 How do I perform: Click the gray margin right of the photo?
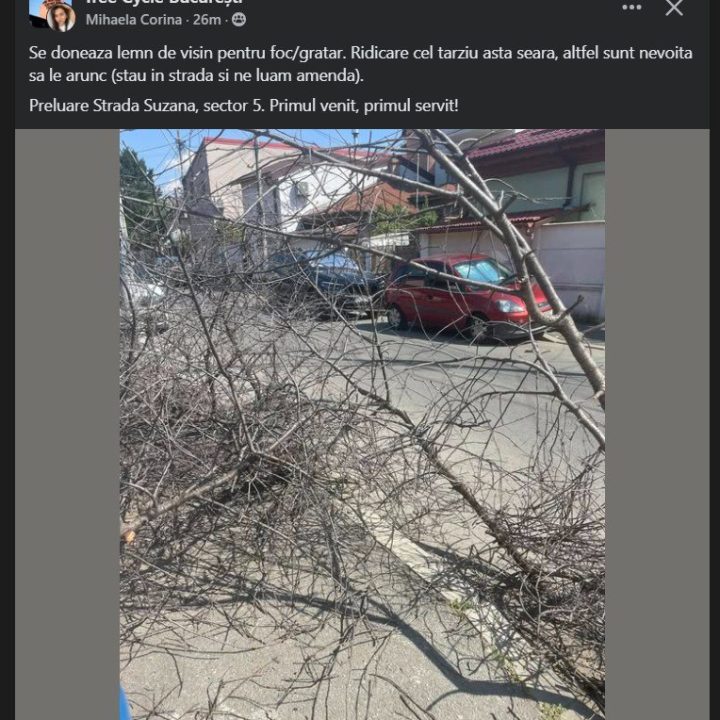(657, 424)
